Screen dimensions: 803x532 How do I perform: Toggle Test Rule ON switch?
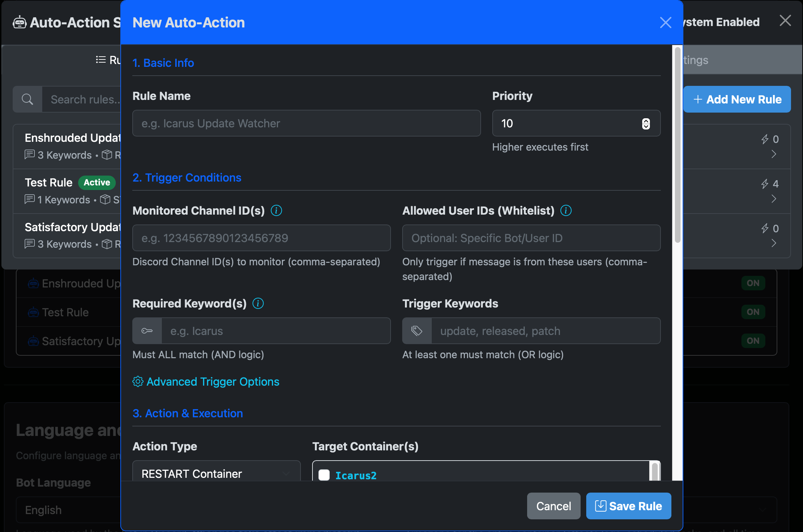tap(753, 312)
